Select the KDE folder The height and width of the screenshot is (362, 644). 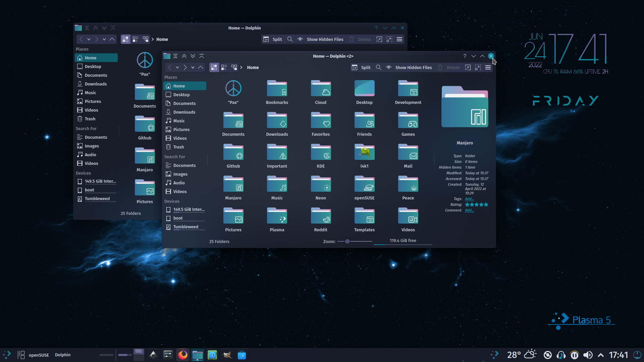coord(321,156)
